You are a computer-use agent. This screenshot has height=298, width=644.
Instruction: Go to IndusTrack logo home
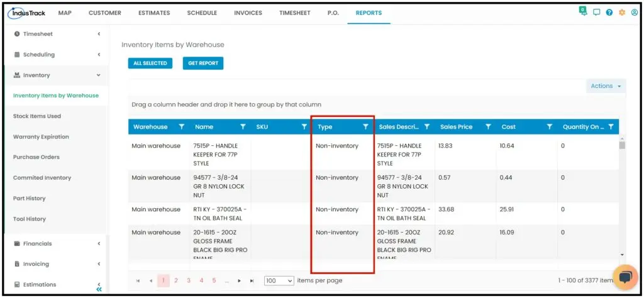pos(26,13)
